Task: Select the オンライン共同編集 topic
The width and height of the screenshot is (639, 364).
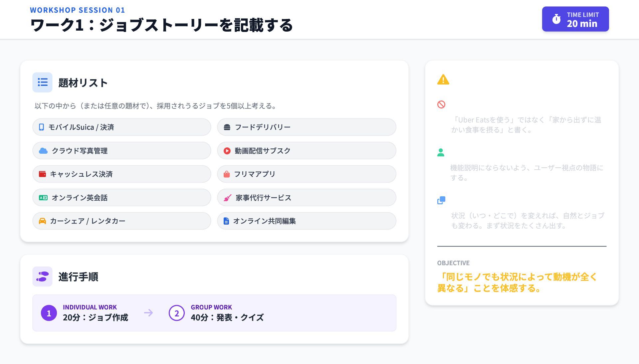Action: (x=306, y=221)
